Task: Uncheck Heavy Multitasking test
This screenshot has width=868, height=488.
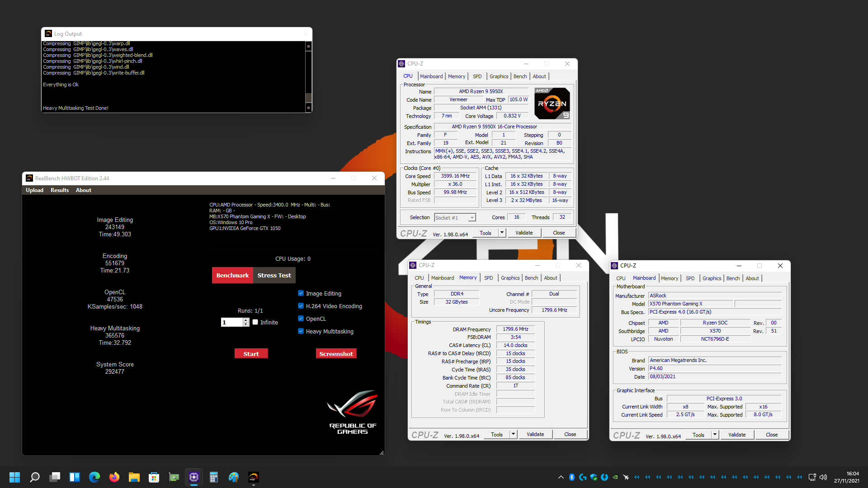Action: pos(301,331)
